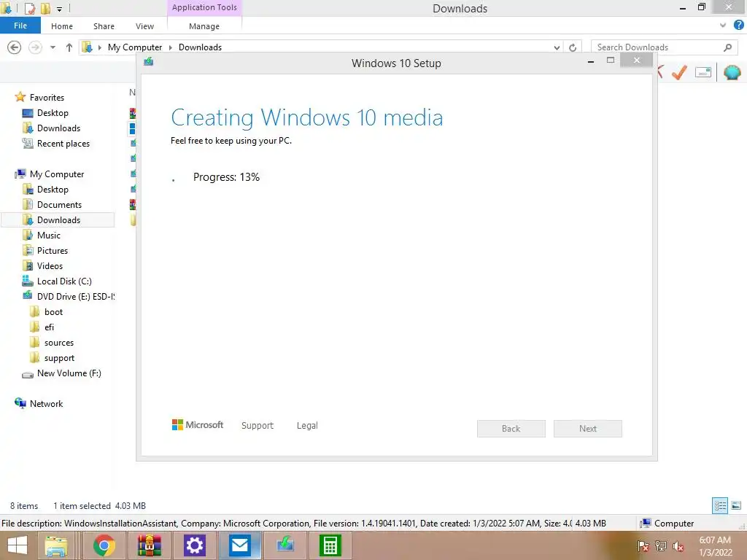Screen dimensions: 747x560
Task: Select New Volume (F:)
Action: coord(69,373)
